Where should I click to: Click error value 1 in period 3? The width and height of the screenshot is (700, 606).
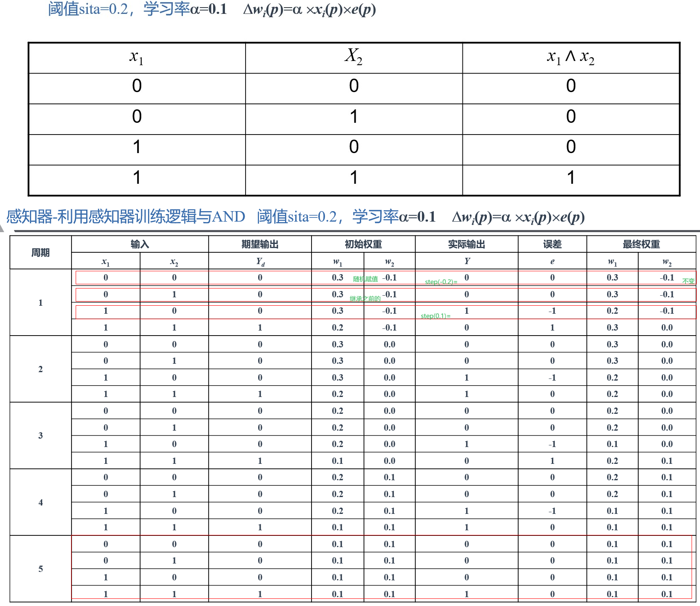point(552,461)
